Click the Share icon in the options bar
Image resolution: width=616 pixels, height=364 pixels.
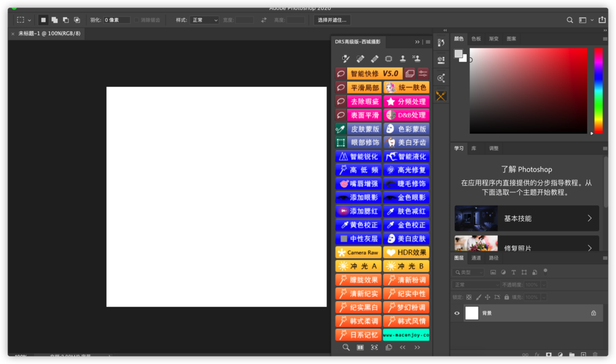pos(602,20)
